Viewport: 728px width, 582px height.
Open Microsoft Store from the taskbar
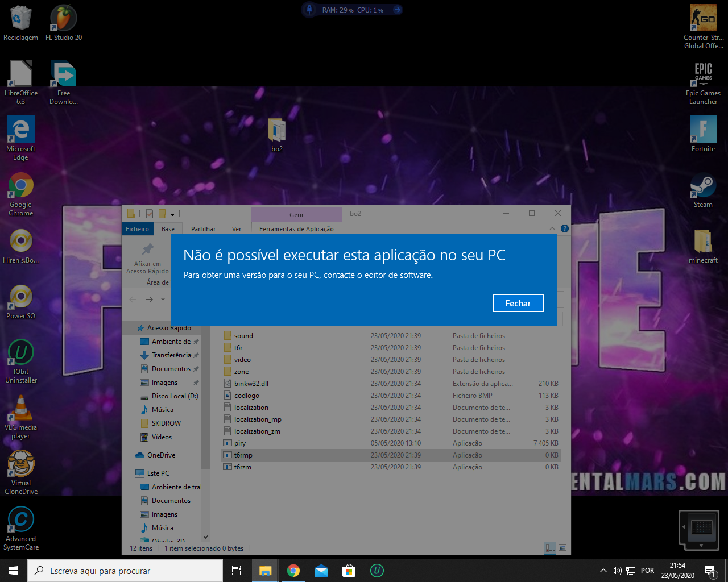click(349, 571)
